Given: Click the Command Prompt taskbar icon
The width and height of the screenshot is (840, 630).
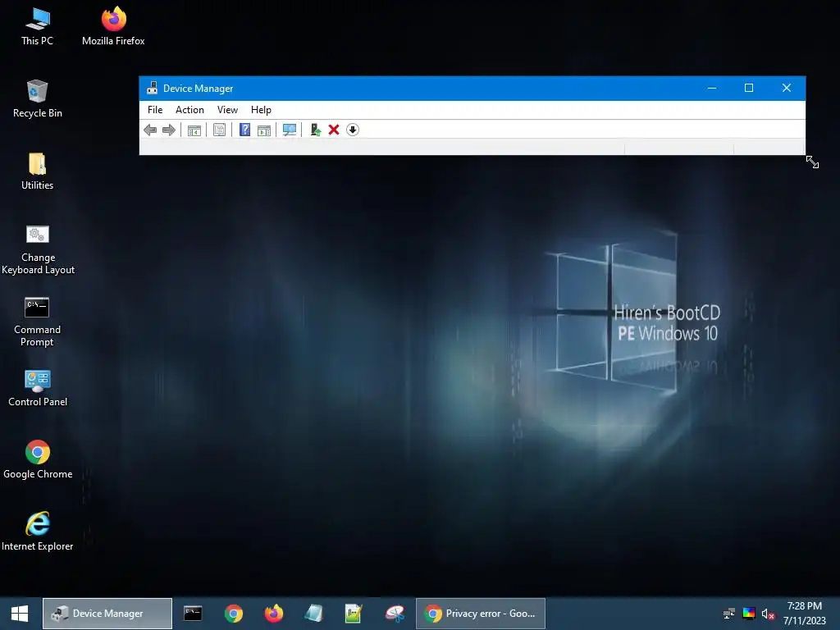Looking at the screenshot, I should pyautogui.click(x=193, y=614).
